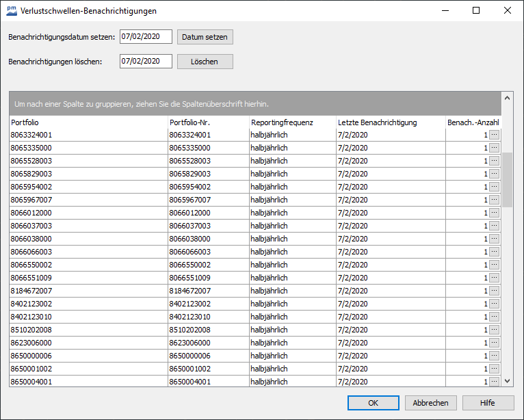The image size is (524, 420).
Task: Click the ellipsis button in row 8063324001
Action: tap(495, 135)
